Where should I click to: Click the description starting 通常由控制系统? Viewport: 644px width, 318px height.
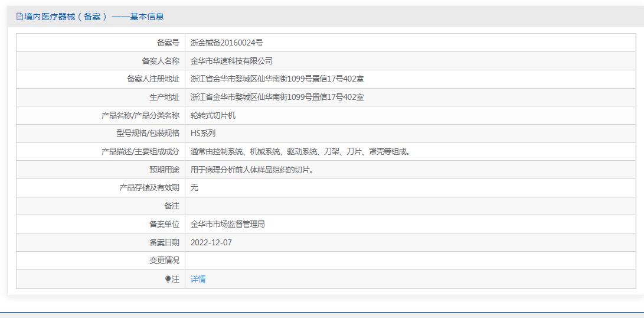pyautogui.click(x=301, y=151)
